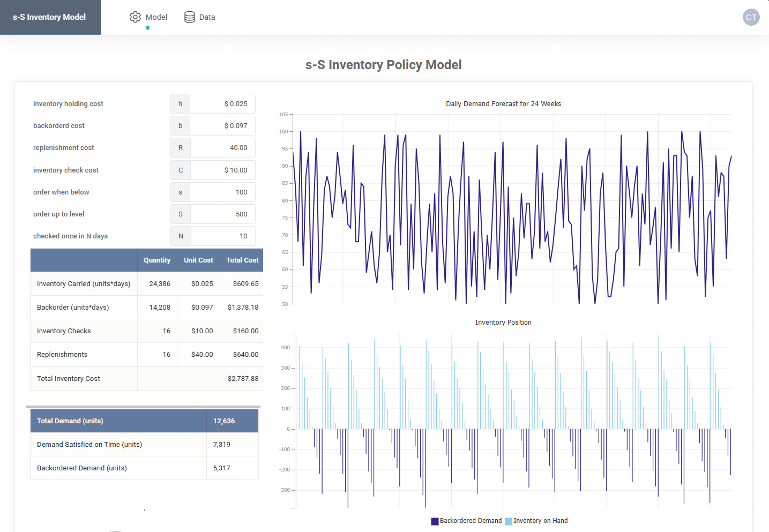Click the Model gear icon
769x532 pixels.
(x=135, y=17)
